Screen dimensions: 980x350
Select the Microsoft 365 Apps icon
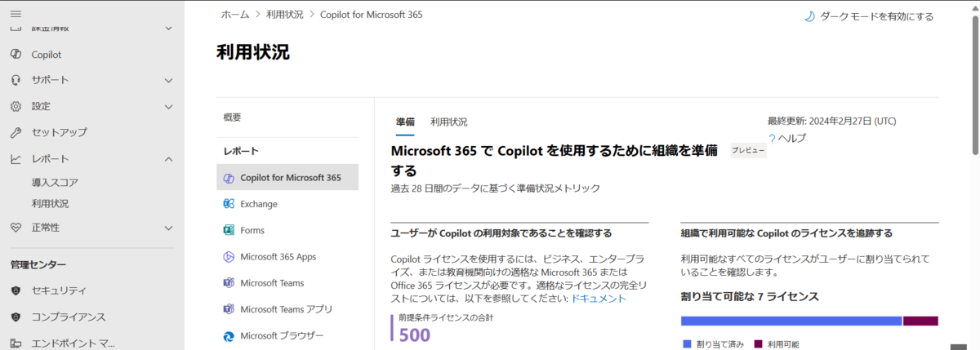click(229, 256)
